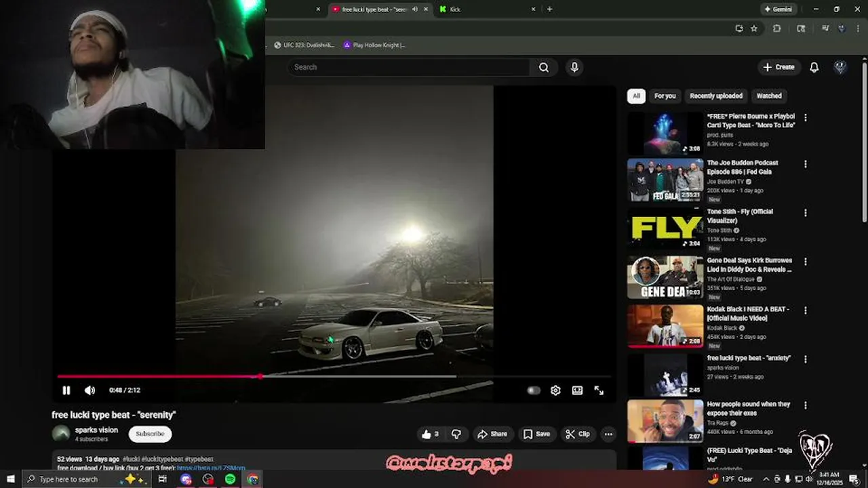The height and width of the screenshot is (488, 868).
Task: Open the Chrome extensions puzzle icon
Action: point(777,28)
